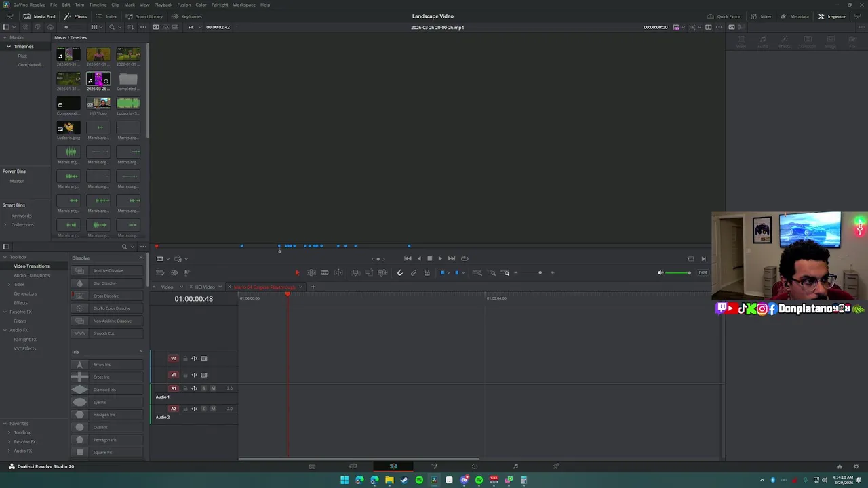Collapse the Dissolve transitions group

pos(140,258)
